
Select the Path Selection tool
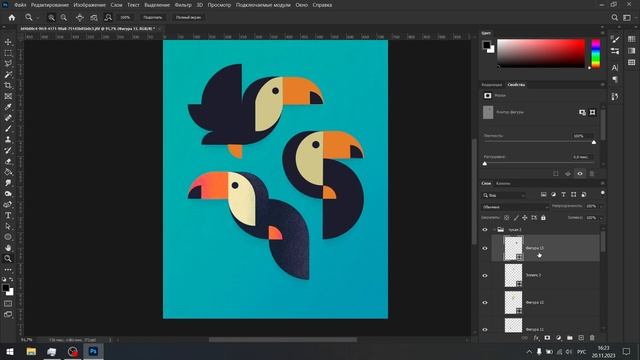pos(8,226)
